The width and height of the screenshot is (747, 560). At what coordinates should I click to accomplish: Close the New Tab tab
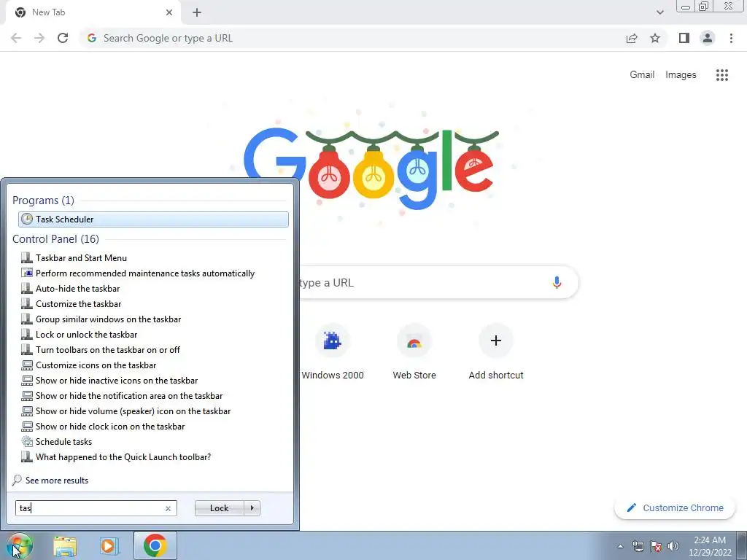click(169, 12)
